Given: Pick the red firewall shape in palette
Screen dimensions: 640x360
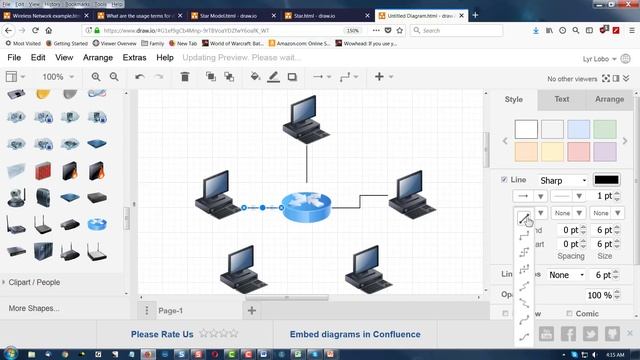Looking at the screenshot, I should click(x=43, y=171).
